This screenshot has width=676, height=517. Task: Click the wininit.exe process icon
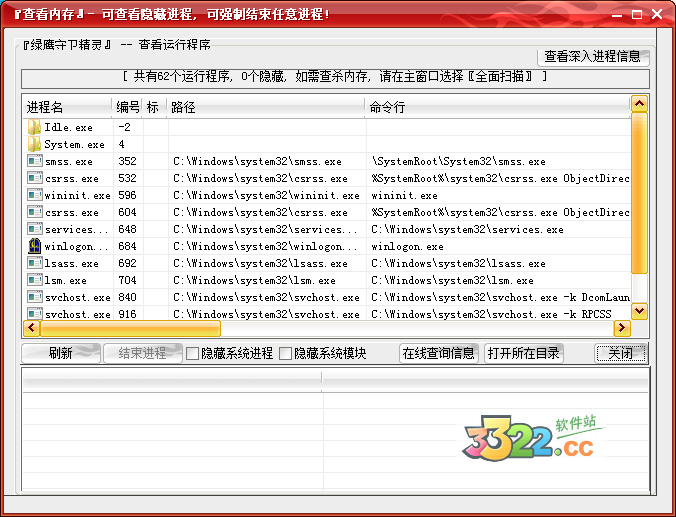point(34,195)
